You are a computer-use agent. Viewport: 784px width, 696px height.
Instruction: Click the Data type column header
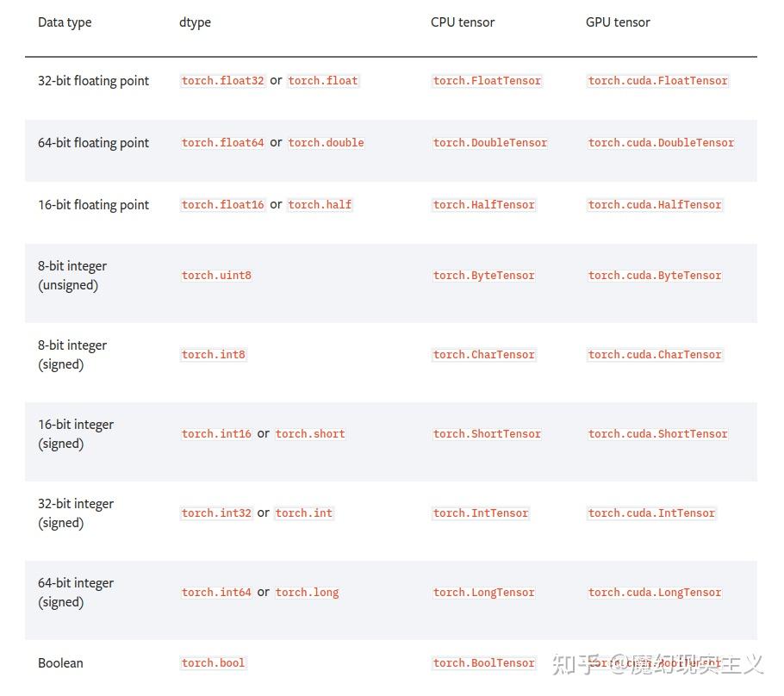click(65, 22)
